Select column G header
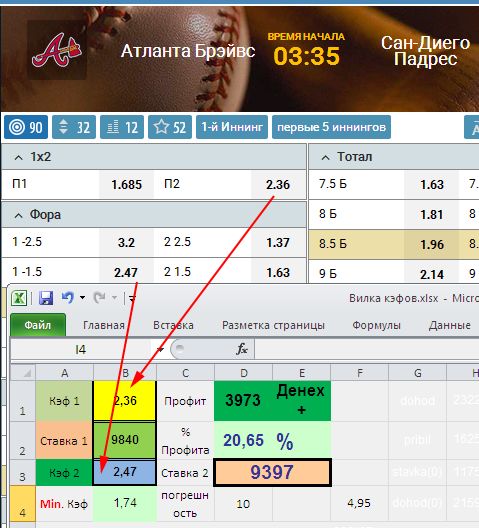 pyautogui.click(x=418, y=373)
